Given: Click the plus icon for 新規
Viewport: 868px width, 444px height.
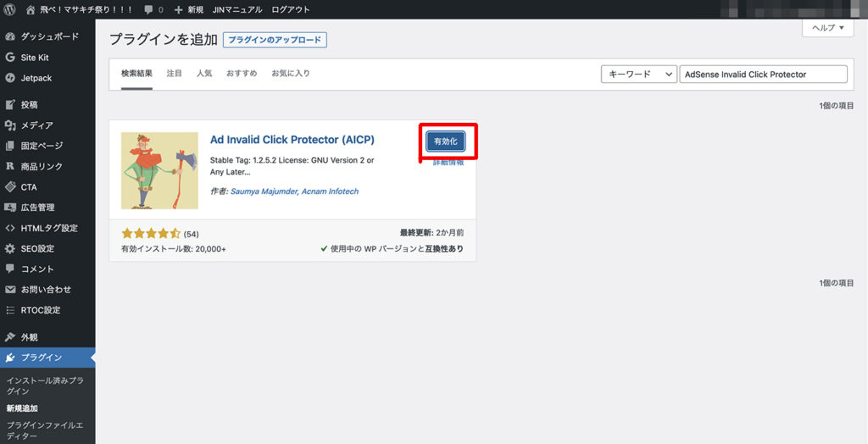Looking at the screenshot, I should 178,10.
